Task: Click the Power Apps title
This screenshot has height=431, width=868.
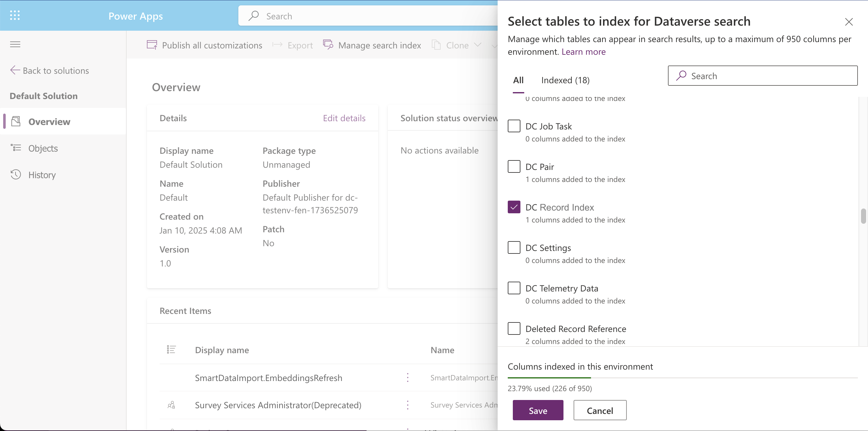Action: tap(135, 16)
